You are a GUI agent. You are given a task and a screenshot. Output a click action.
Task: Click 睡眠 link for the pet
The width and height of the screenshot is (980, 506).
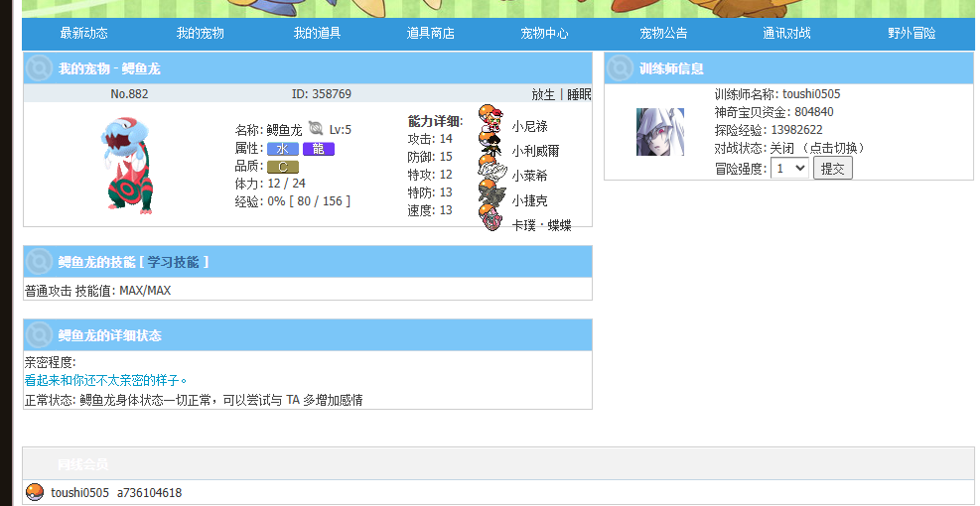pyautogui.click(x=579, y=94)
